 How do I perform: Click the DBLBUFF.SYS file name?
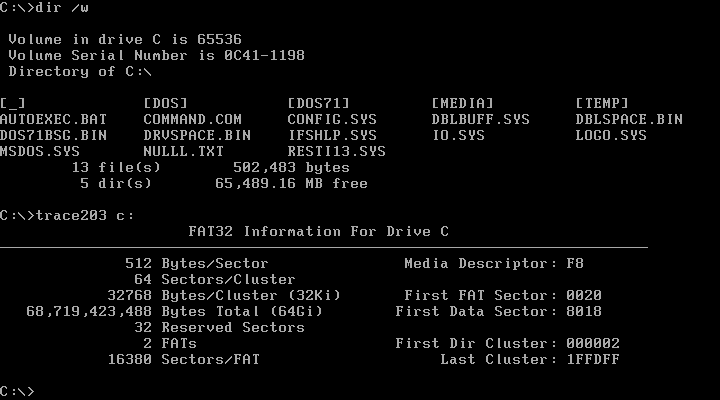click(480, 119)
